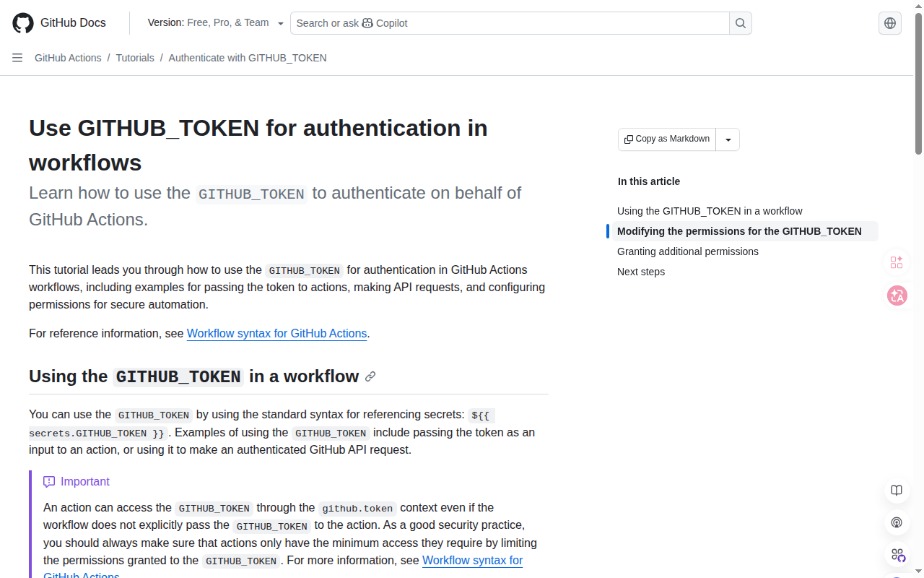Click the page vertical scrollbar thumb

click(x=919, y=83)
